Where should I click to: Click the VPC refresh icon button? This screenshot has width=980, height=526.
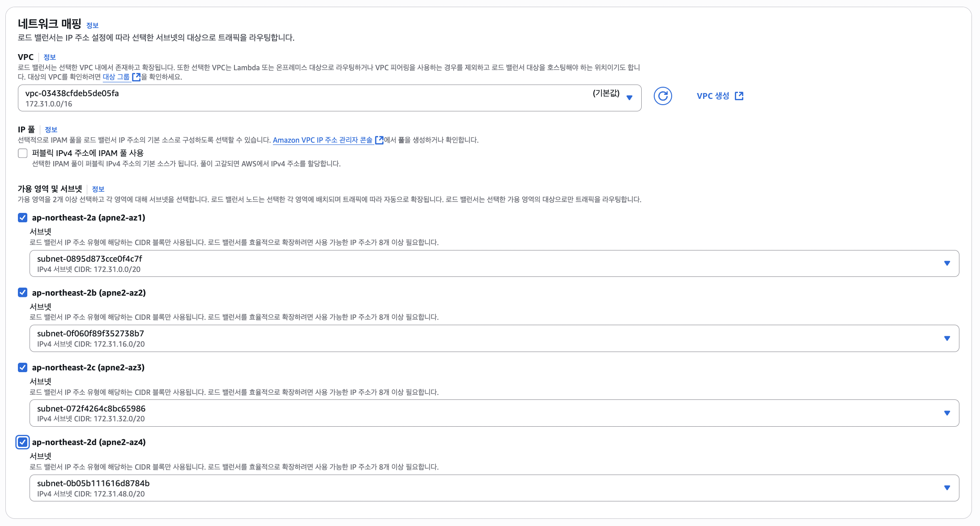(x=663, y=96)
